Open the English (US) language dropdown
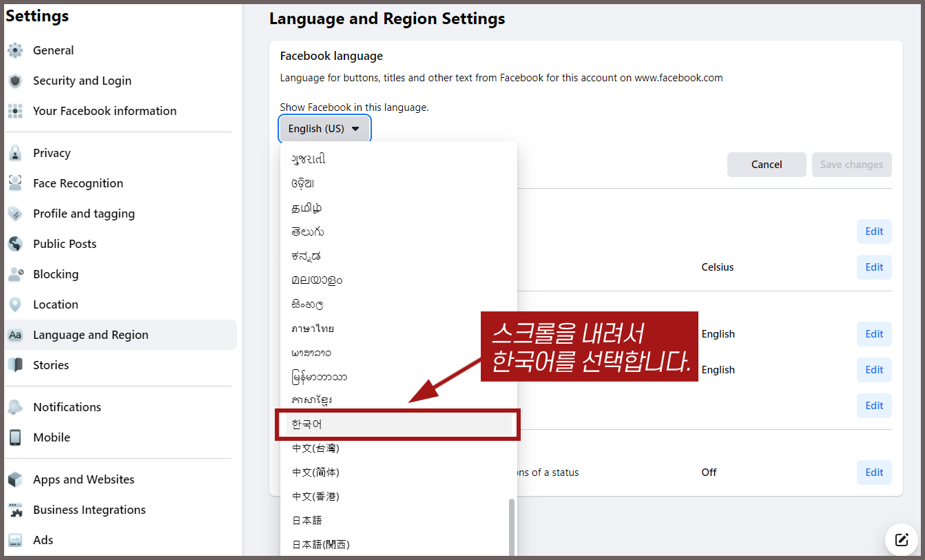The width and height of the screenshot is (925, 560). coord(324,129)
